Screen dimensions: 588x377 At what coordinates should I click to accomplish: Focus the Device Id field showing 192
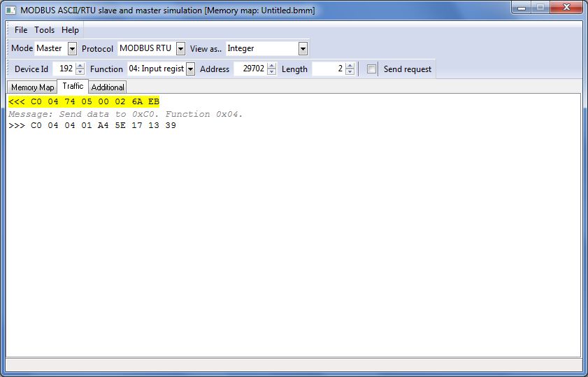pyautogui.click(x=64, y=69)
